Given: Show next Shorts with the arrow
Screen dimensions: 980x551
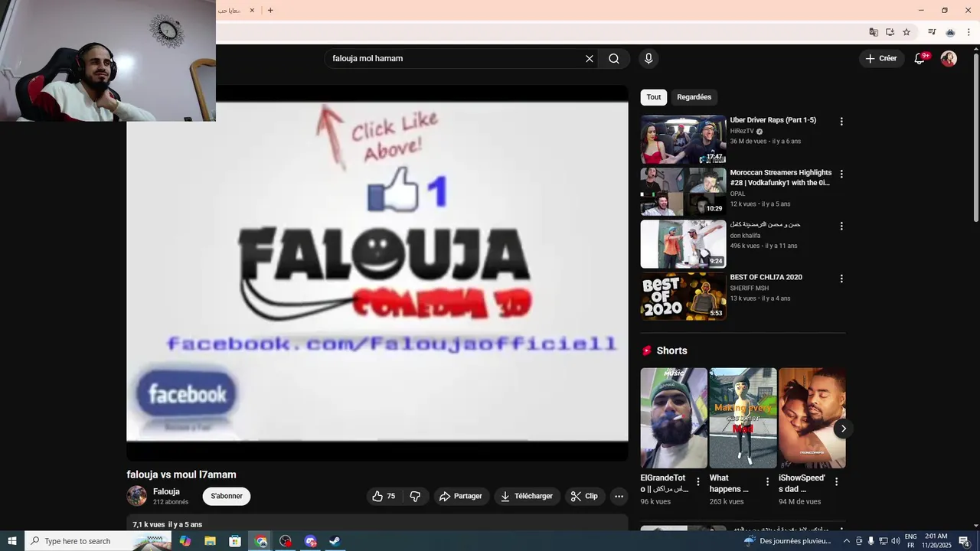Looking at the screenshot, I should pyautogui.click(x=843, y=429).
